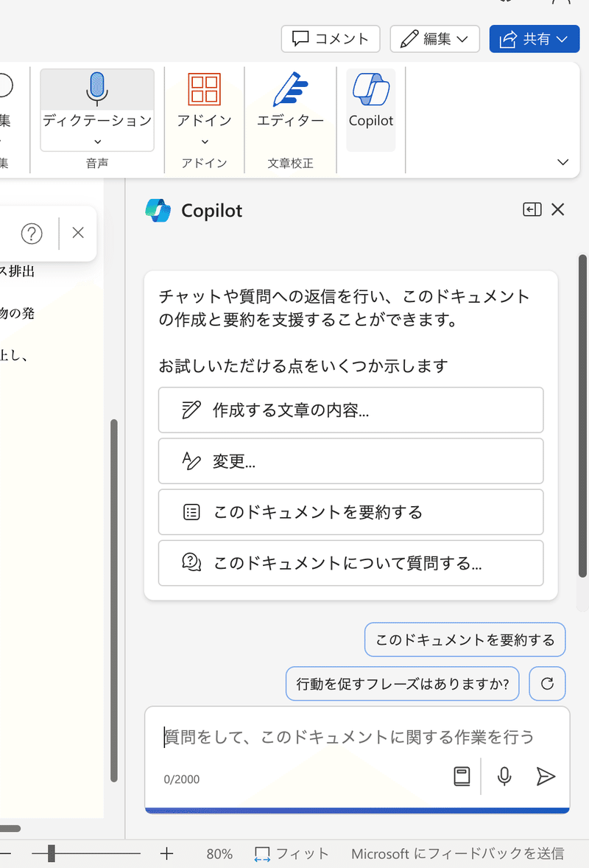Open the 共有 share dropdown
The height and width of the screenshot is (868, 589).
click(535, 39)
